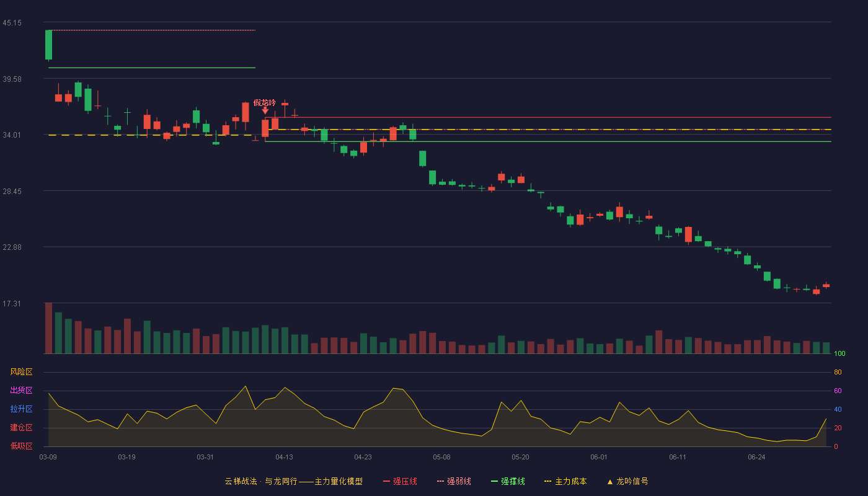Image resolution: width=868 pixels, height=496 pixels.
Task: Click the green 100 indicator axis value
Action: 839,354
